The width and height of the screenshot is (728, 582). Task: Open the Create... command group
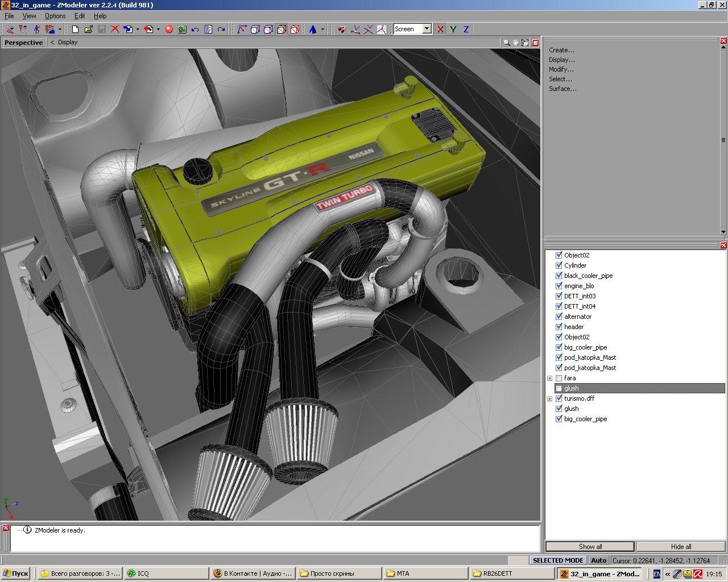click(561, 50)
